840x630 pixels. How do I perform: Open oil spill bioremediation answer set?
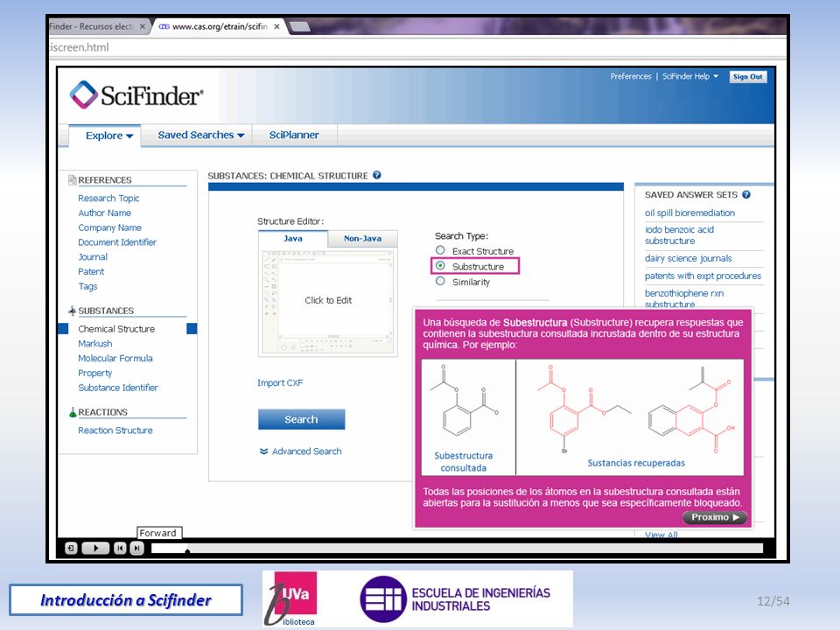coord(689,213)
